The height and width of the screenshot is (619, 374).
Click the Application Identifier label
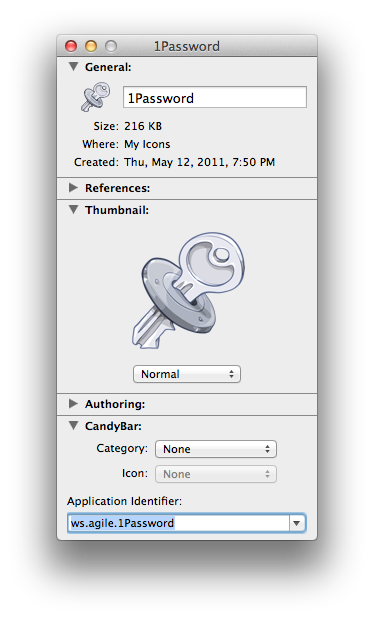pos(124,501)
